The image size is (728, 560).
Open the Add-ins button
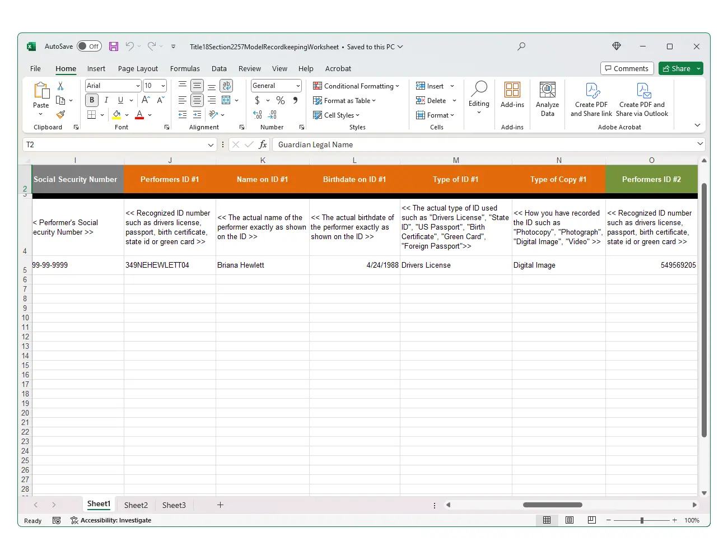[512, 95]
